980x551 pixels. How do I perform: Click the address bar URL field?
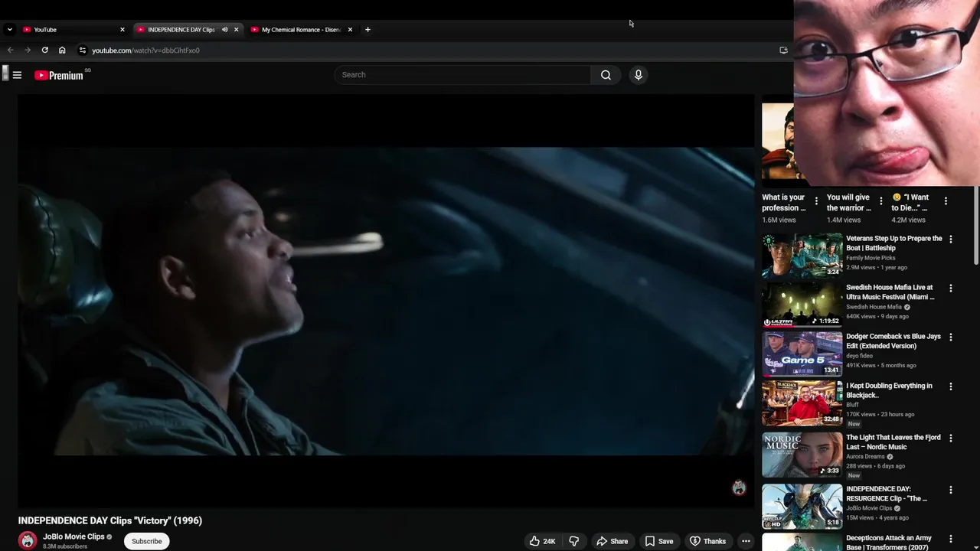pos(429,51)
